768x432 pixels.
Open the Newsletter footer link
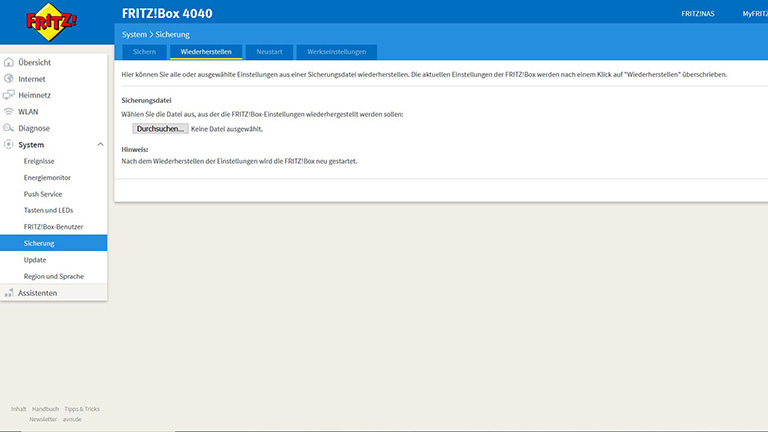click(x=43, y=419)
